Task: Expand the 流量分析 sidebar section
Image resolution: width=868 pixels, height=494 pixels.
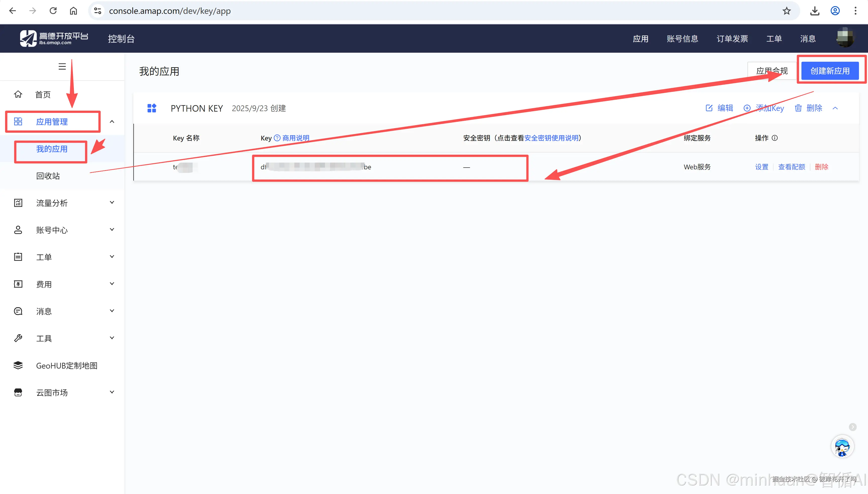Action: tap(112, 202)
